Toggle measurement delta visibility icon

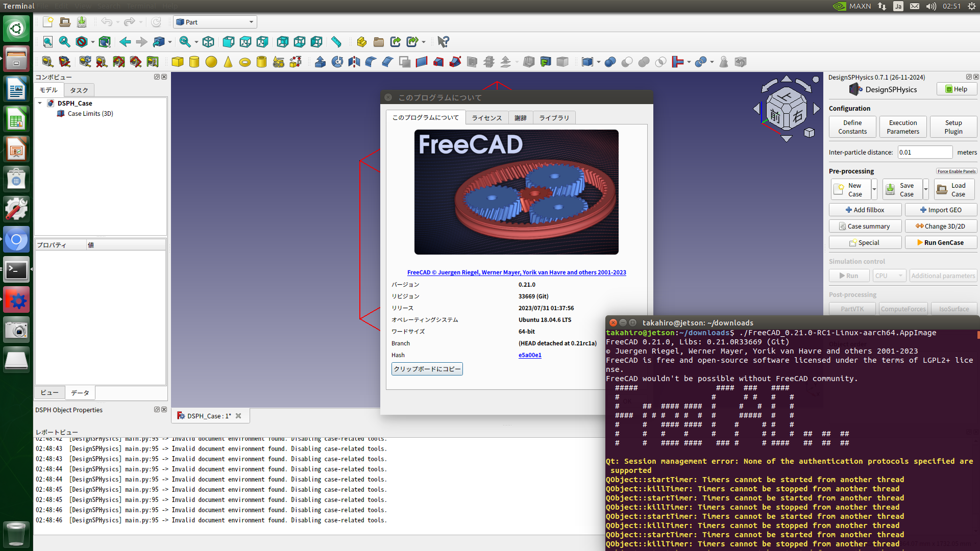153,62
